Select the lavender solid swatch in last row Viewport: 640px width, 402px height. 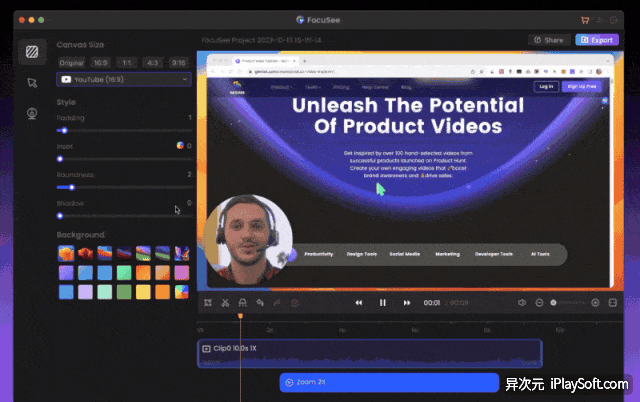(85, 292)
